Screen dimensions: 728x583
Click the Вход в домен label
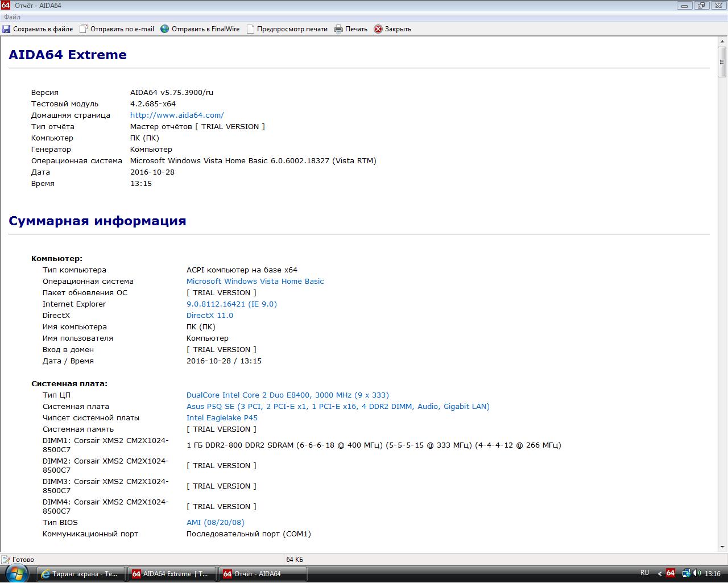(68, 349)
